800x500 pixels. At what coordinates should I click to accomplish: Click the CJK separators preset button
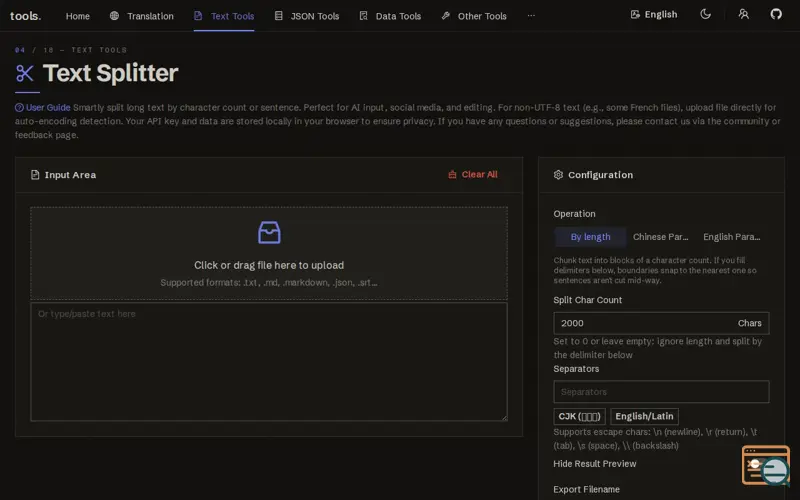(x=579, y=416)
